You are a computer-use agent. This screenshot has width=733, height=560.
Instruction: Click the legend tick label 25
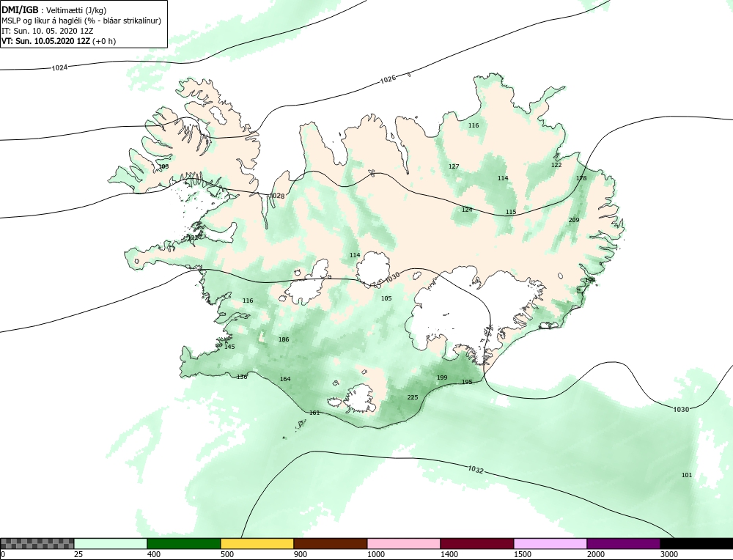[x=78, y=555]
